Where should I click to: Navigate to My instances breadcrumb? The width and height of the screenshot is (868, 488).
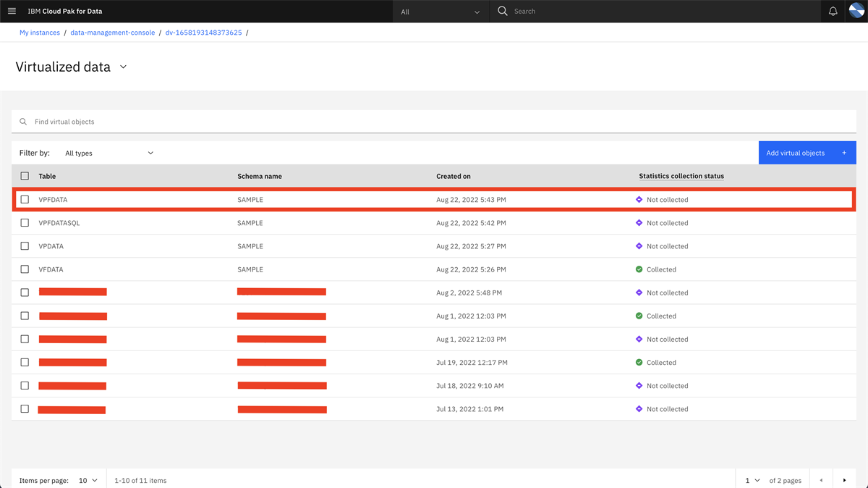[40, 32]
